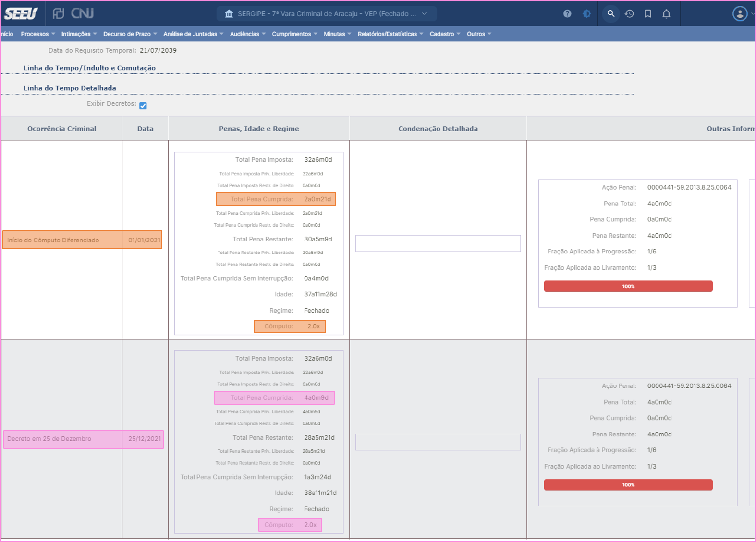756x542 pixels.
Task: Open the search magnifier icon
Action: pyautogui.click(x=610, y=14)
